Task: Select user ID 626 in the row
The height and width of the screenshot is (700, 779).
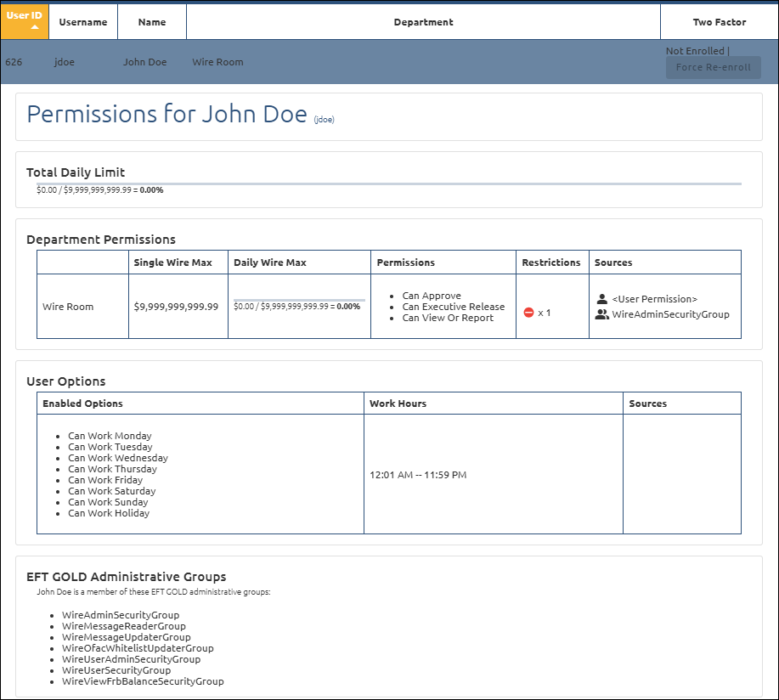Action: coord(14,62)
